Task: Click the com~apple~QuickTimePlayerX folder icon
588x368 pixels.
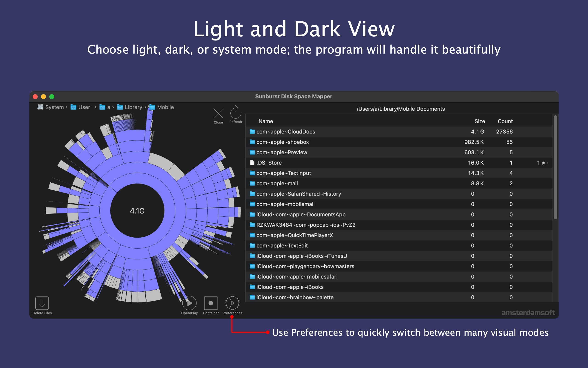Action: (x=252, y=235)
